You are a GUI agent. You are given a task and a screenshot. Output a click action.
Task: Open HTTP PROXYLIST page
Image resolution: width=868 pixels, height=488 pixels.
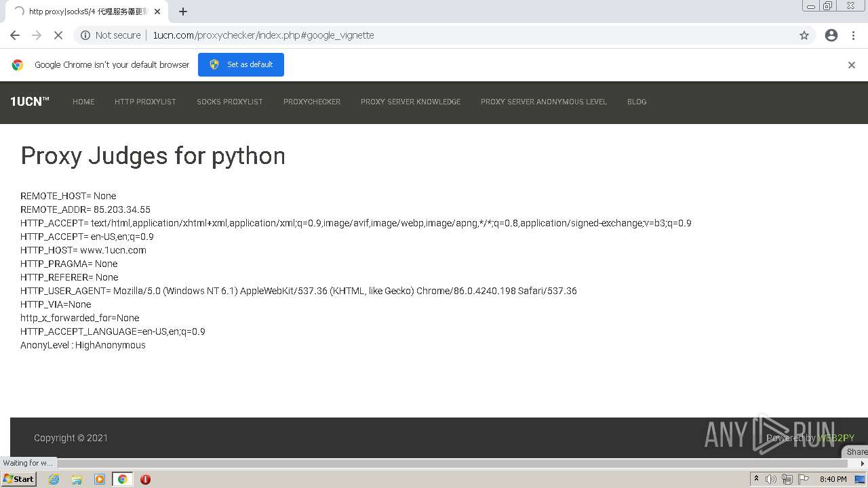point(145,102)
